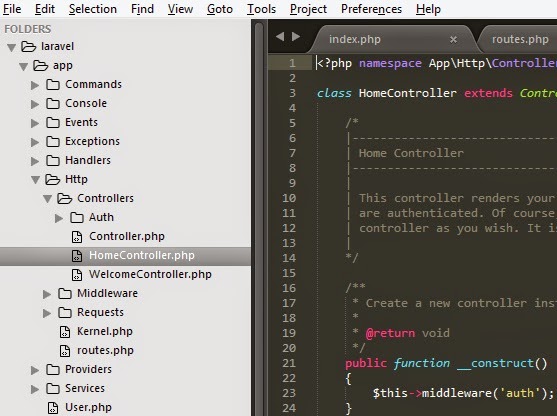Viewport: 557px width, 416px height.
Task: Click the laravel root folder icon
Action: 28,47
